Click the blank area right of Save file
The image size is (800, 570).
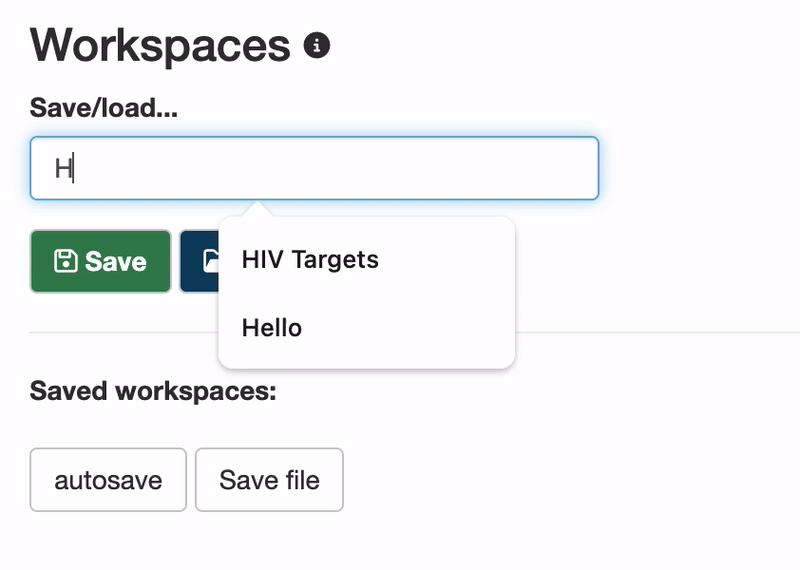500,480
